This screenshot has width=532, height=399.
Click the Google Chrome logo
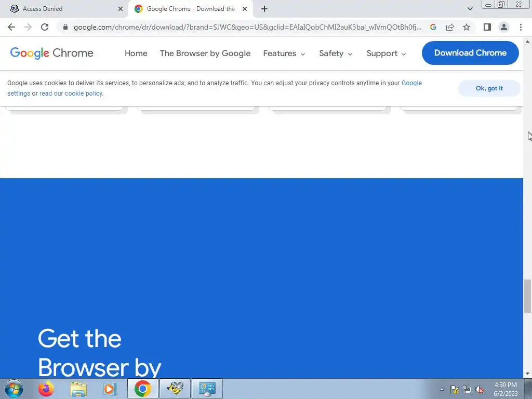[x=51, y=53]
